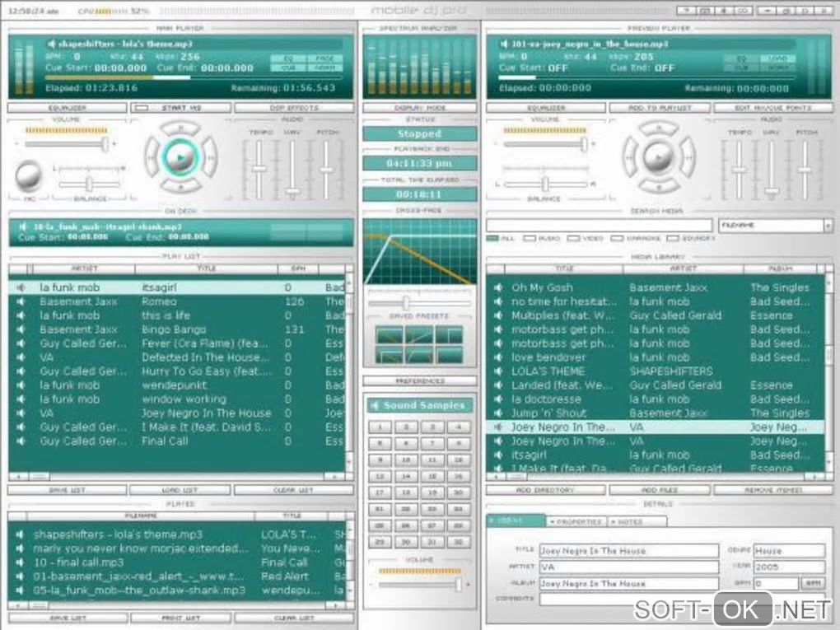This screenshot has width=840, height=630.
Task: Adjust sound samples volume slider
Action: coord(458,585)
